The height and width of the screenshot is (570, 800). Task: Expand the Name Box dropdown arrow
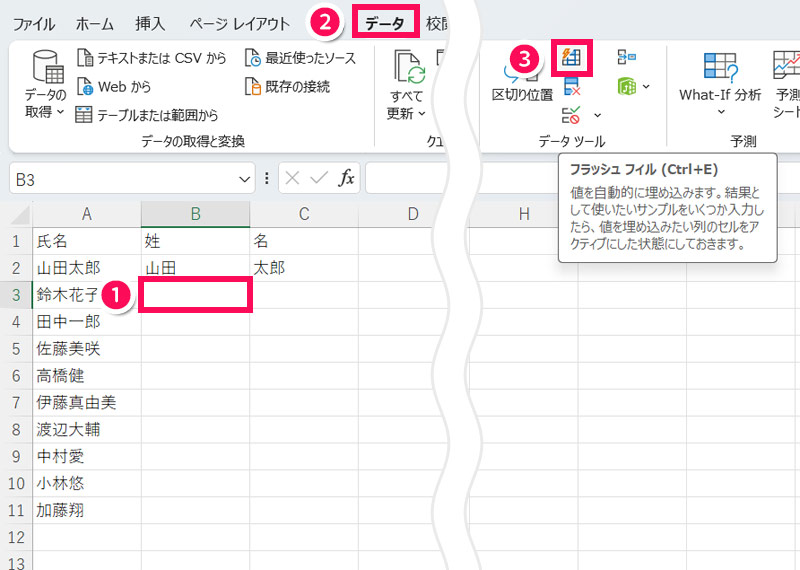244,179
